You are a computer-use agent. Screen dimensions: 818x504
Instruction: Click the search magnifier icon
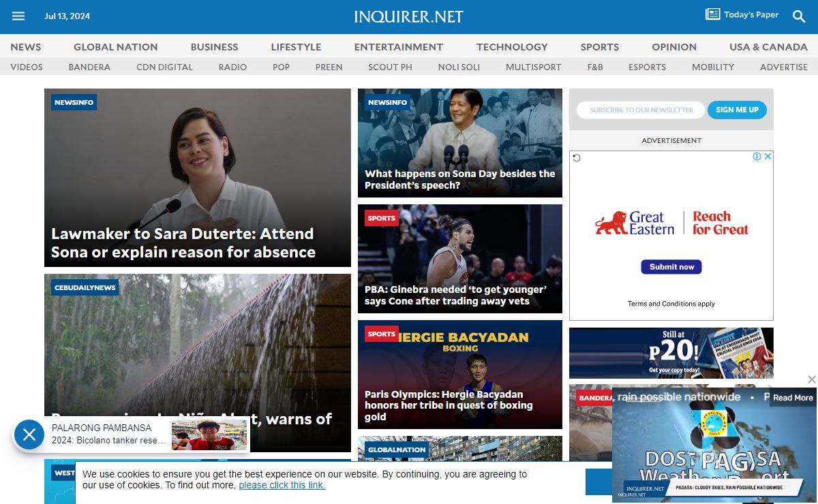click(799, 16)
